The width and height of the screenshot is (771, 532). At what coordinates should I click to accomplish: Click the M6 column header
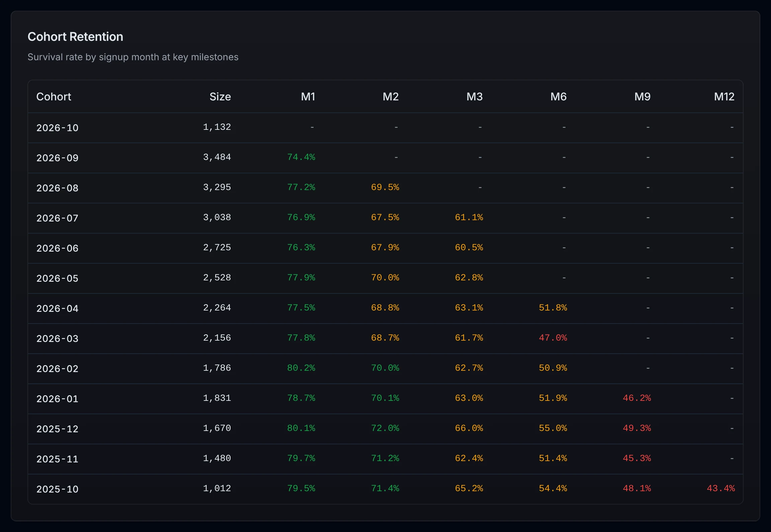pos(559,97)
